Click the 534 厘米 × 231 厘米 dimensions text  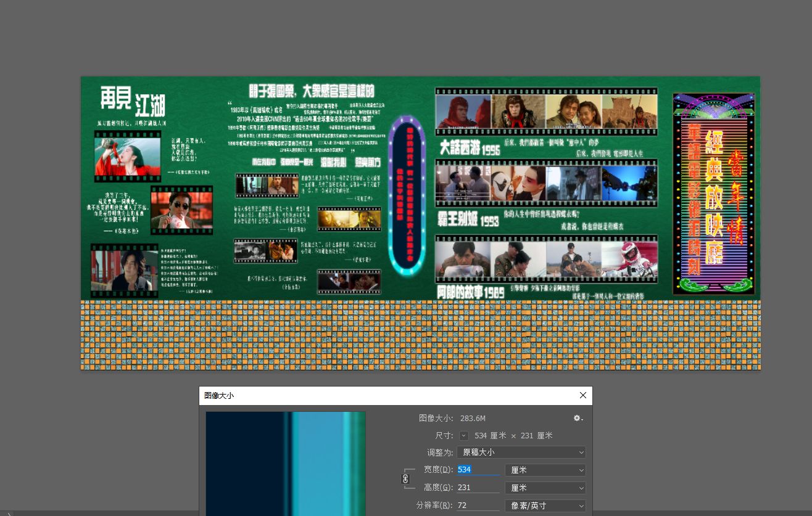point(513,435)
